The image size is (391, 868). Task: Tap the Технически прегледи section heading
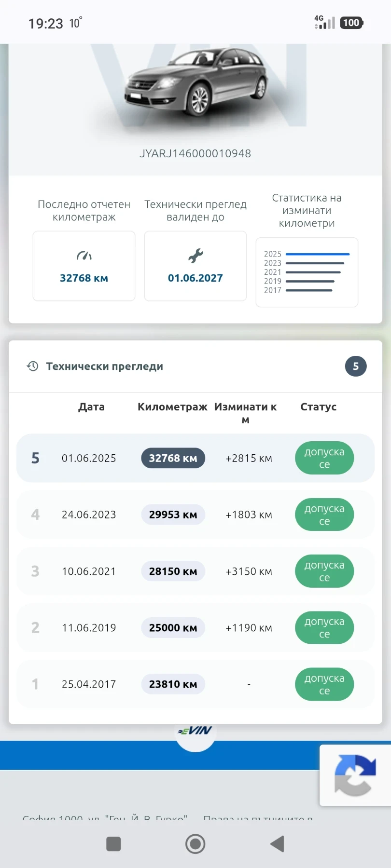(x=105, y=366)
